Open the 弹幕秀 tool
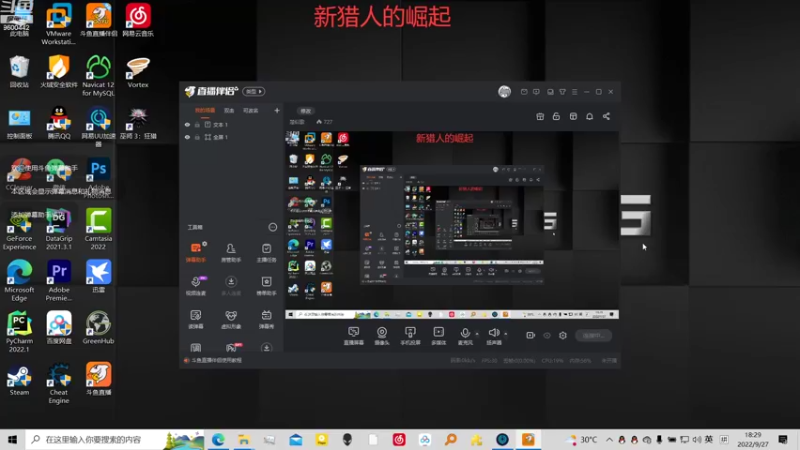800x450 pixels. point(266,319)
